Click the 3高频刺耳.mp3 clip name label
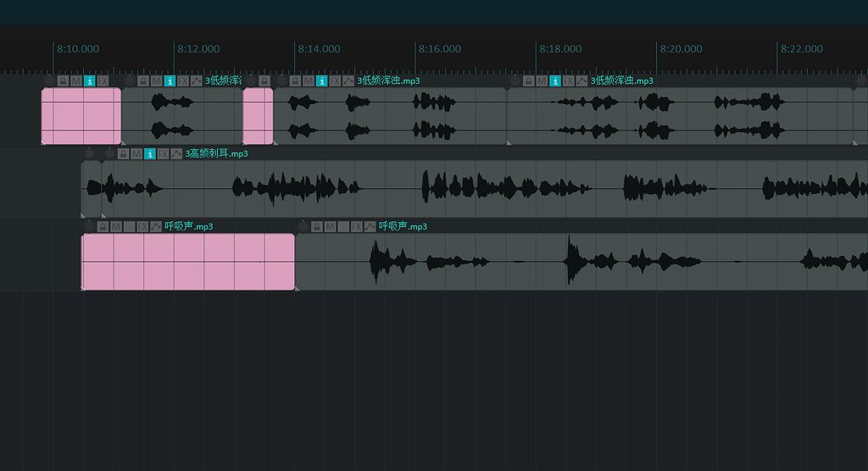 pyautogui.click(x=216, y=154)
